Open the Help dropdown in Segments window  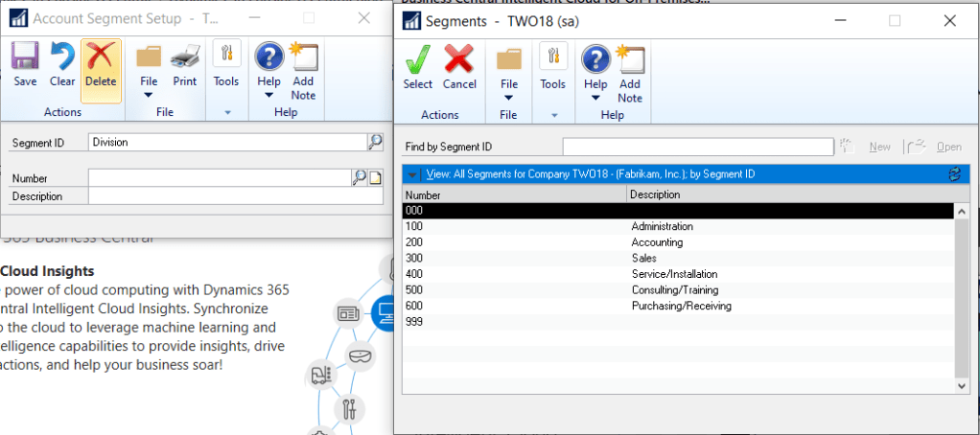pos(595,98)
